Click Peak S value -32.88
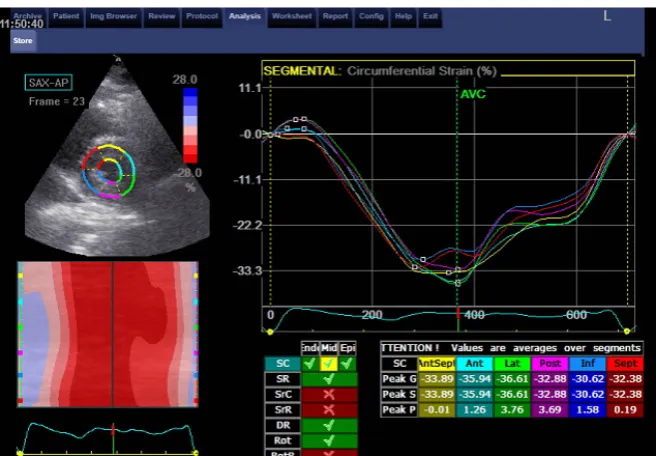 (550, 394)
